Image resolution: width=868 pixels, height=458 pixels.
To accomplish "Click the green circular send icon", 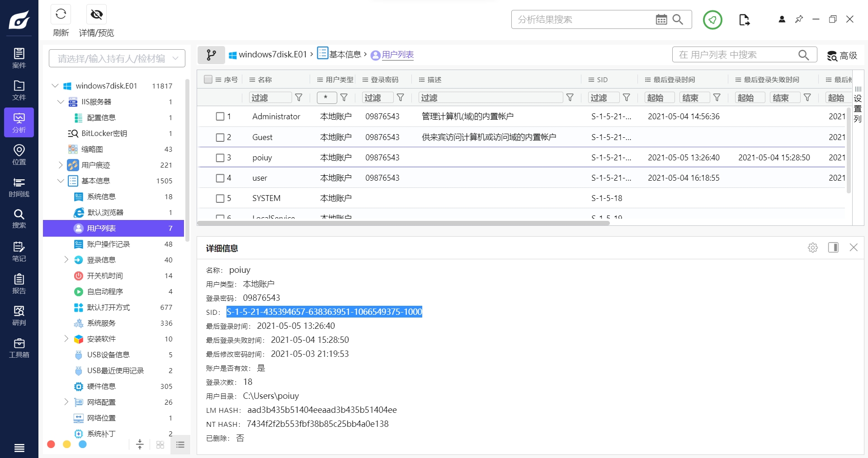I will (x=712, y=19).
